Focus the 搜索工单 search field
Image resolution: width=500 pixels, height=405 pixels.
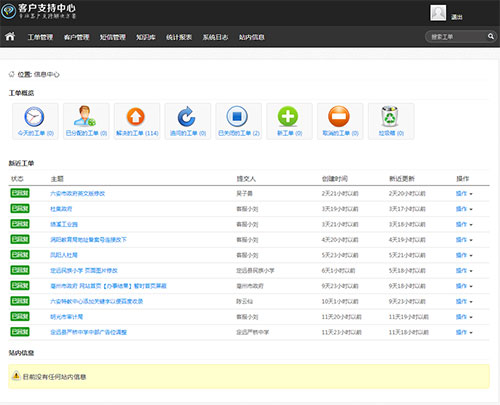(458, 37)
